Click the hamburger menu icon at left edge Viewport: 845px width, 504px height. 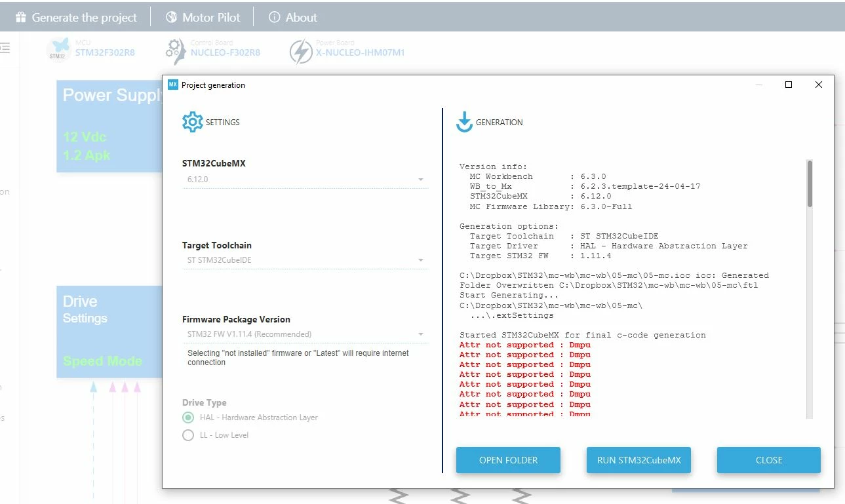click(x=5, y=48)
